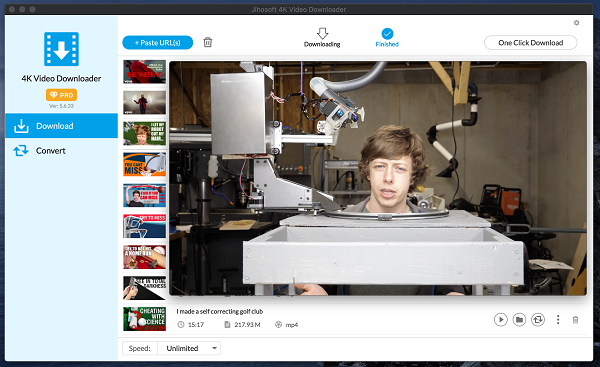The width and height of the screenshot is (600, 367).
Task: Click the version number Ver: 5.6.33
Action: tap(61, 106)
